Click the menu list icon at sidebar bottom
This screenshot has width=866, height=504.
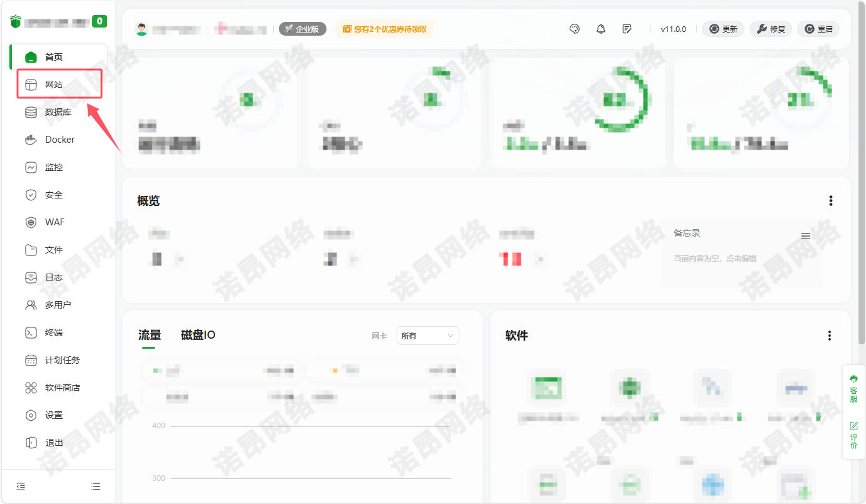[x=96, y=486]
